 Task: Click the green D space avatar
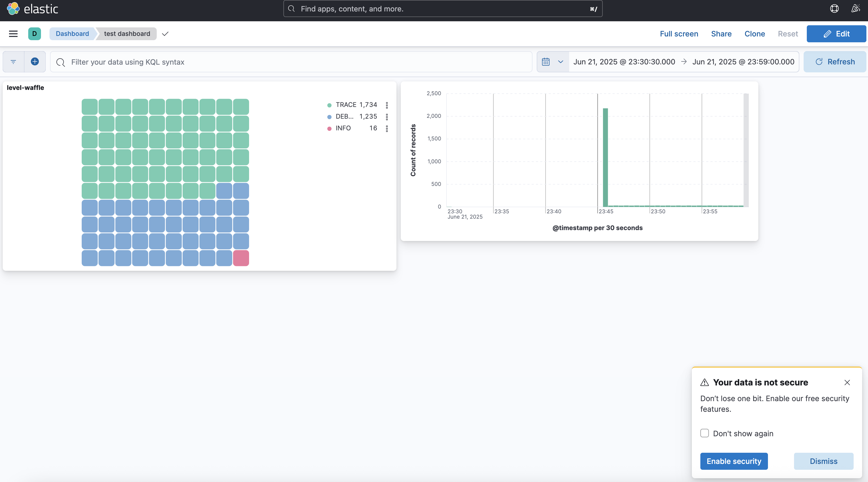34,34
